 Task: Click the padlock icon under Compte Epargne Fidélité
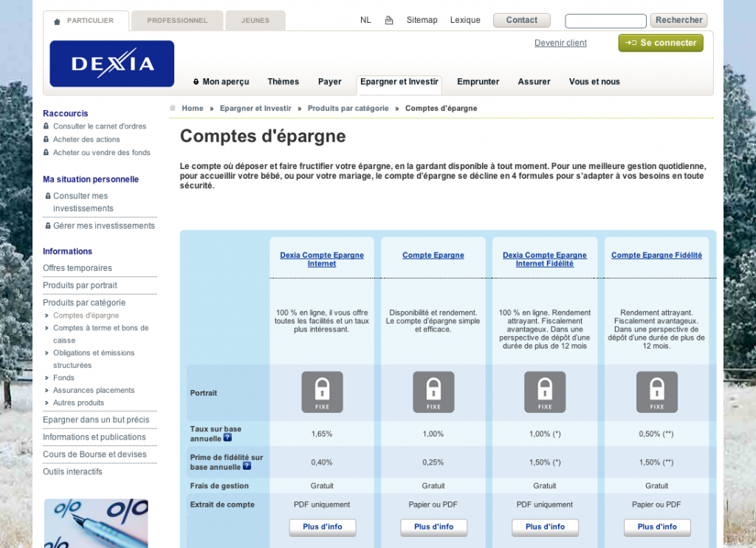coord(656,391)
